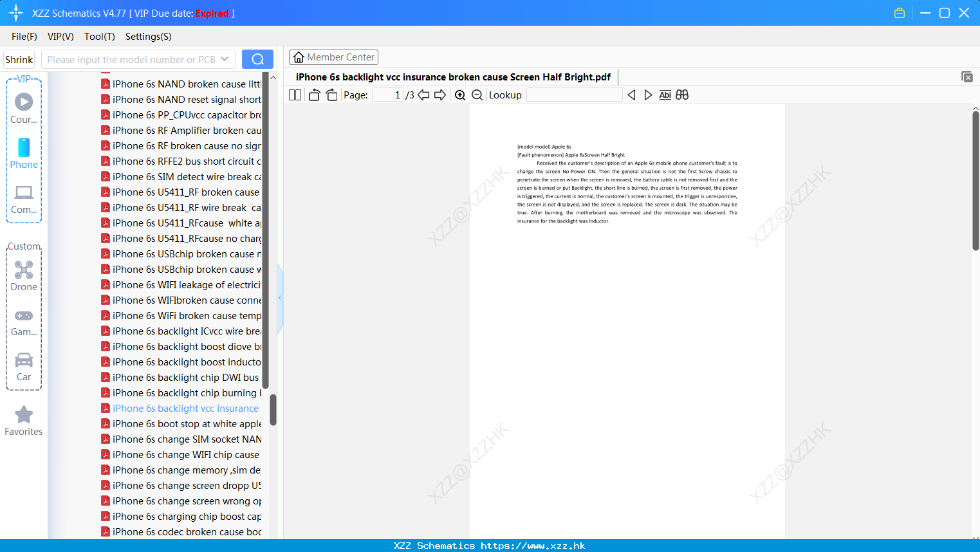Find next lookup match triangle
980x552 pixels.
(648, 95)
